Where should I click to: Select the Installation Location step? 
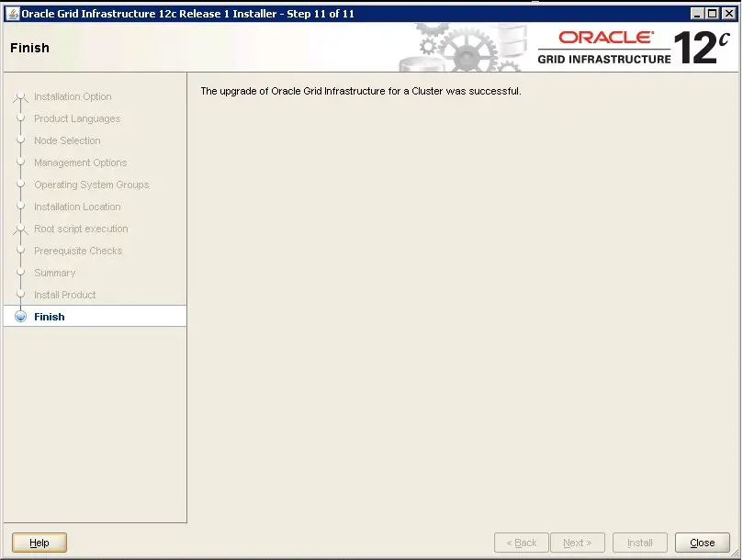coord(77,207)
